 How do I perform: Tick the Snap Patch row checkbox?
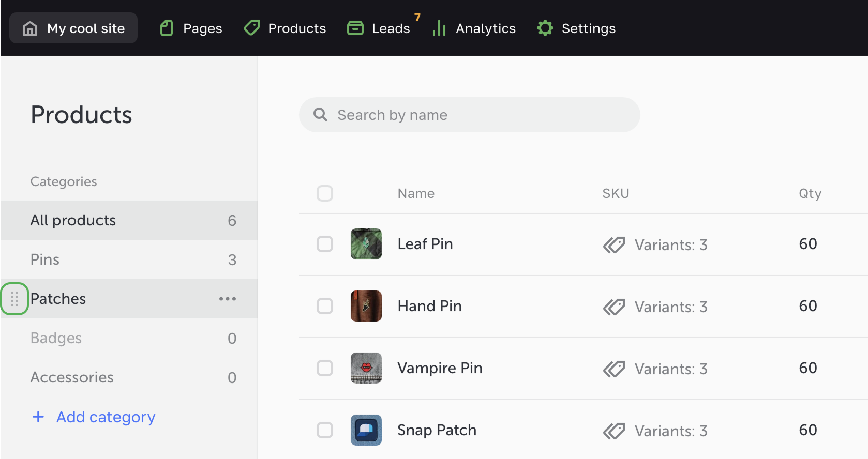pos(325,430)
